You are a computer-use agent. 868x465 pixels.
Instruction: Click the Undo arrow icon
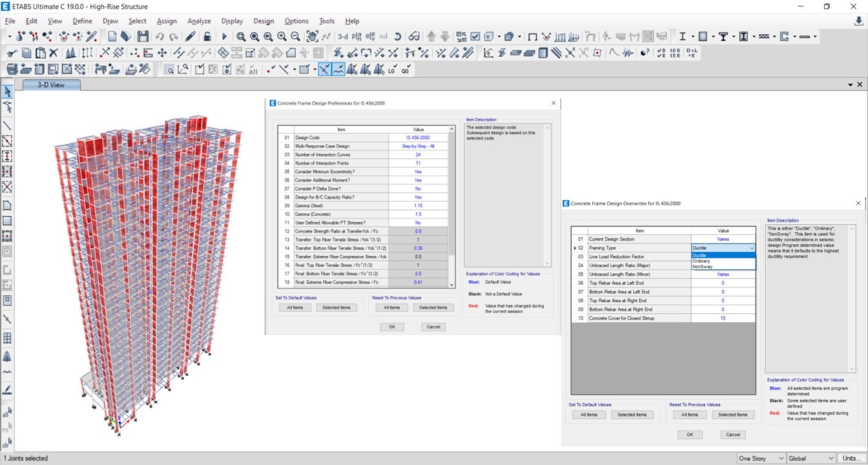(x=160, y=37)
